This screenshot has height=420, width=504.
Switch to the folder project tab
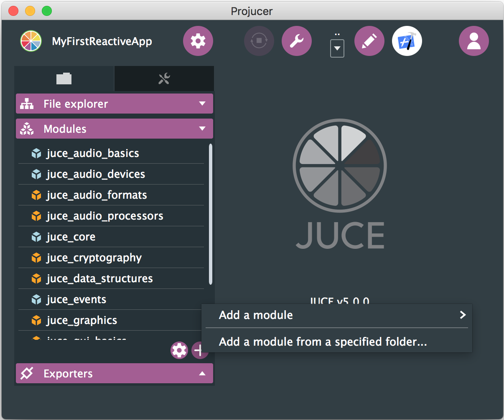tap(64, 78)
